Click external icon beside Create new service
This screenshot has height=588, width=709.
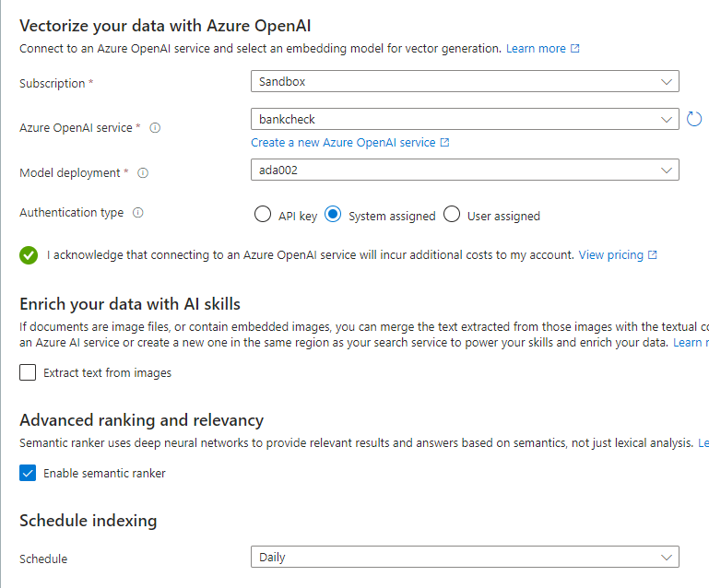pyautogui.click(x=445, y=142)
